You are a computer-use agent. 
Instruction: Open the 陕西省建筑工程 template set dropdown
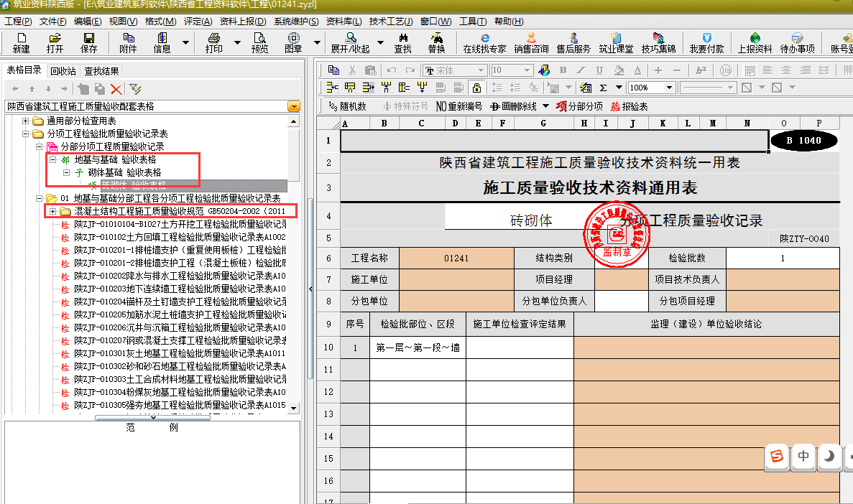pyautogui.click(x=293, y=106)
